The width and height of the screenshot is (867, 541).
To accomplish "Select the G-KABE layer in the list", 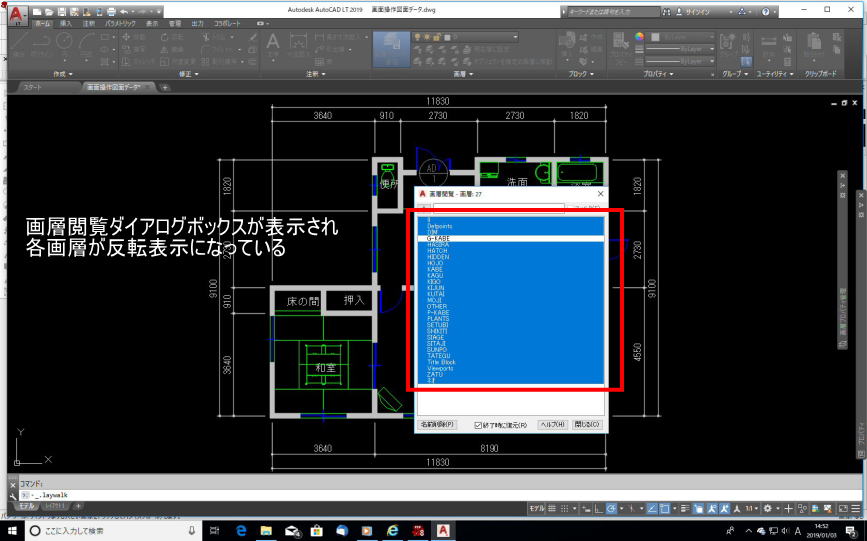I will (511, 238).
